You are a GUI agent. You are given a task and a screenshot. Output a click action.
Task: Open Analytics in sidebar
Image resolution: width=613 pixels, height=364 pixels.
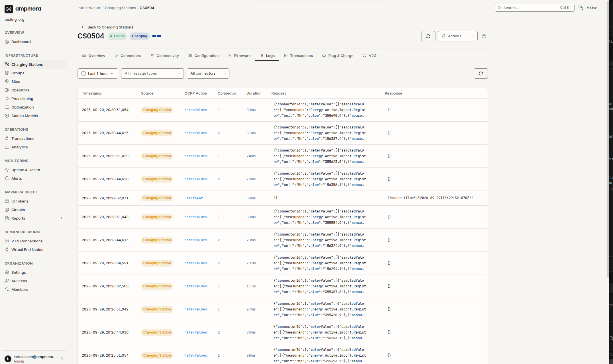(x=34, y=147)
